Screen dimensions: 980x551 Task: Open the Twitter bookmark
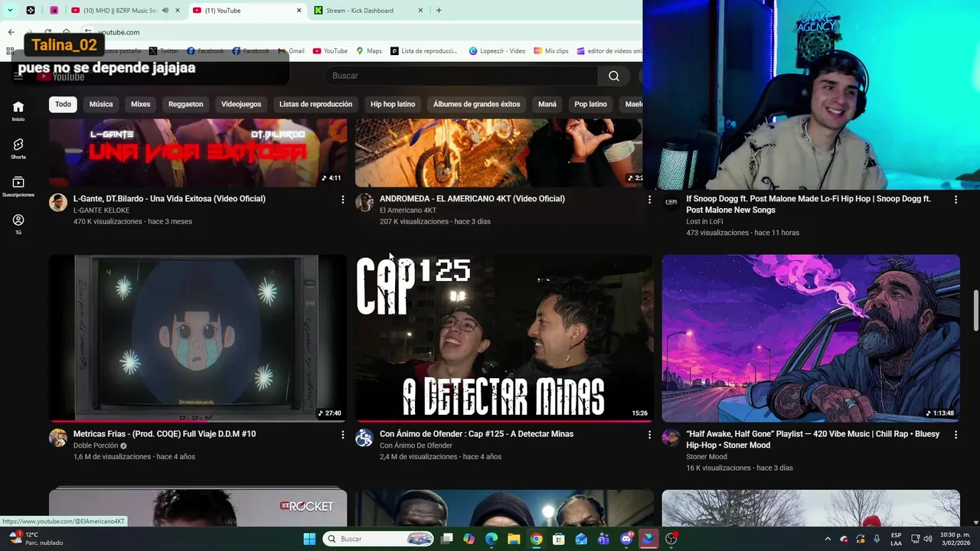(164, 51)
